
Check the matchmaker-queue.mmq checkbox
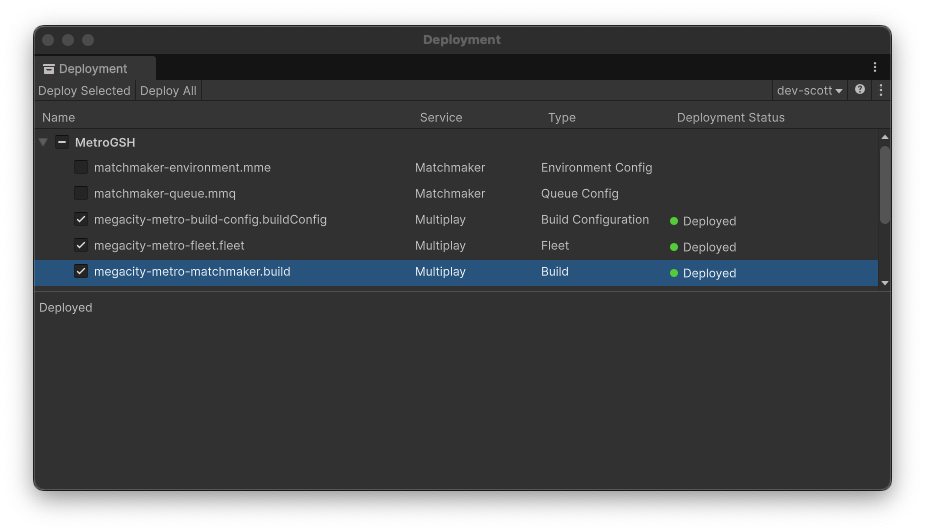coord(81,193)
